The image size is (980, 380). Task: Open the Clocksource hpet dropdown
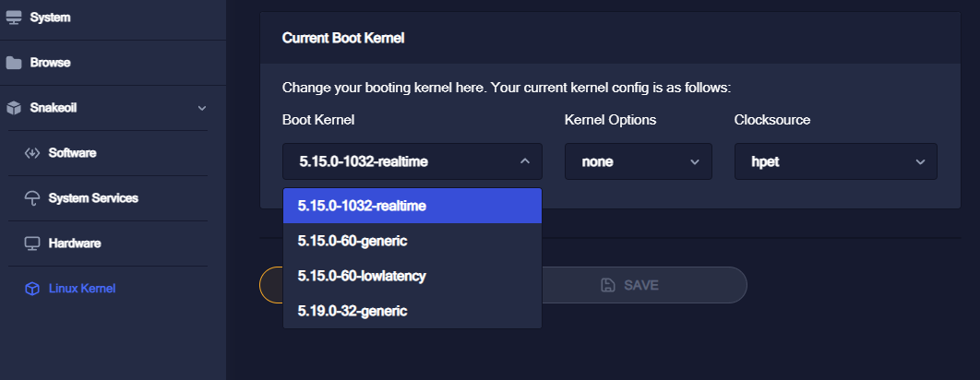pos(836,162)
